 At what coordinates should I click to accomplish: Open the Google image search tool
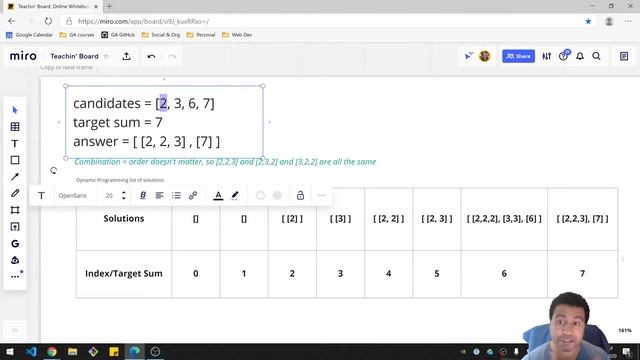(15, 243)
